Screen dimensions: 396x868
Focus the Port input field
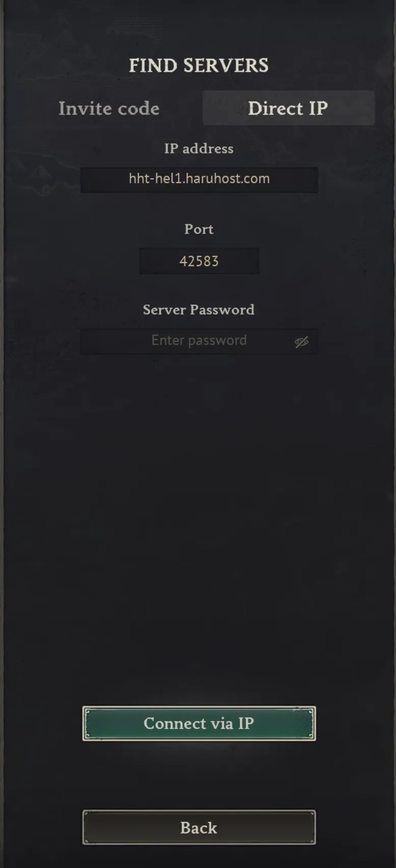199,261
